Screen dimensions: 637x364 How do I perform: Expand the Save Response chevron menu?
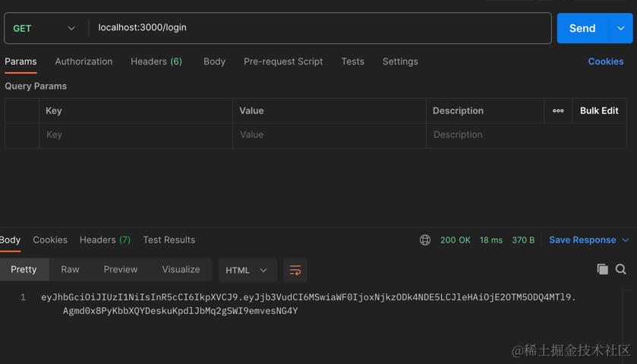(x=626, y=240)
